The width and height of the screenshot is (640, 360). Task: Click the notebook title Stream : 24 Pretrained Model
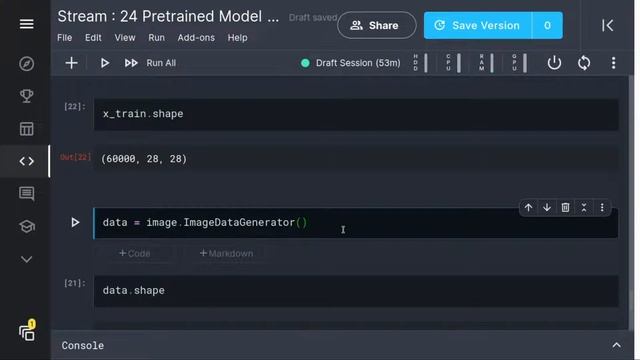[168, 17]
